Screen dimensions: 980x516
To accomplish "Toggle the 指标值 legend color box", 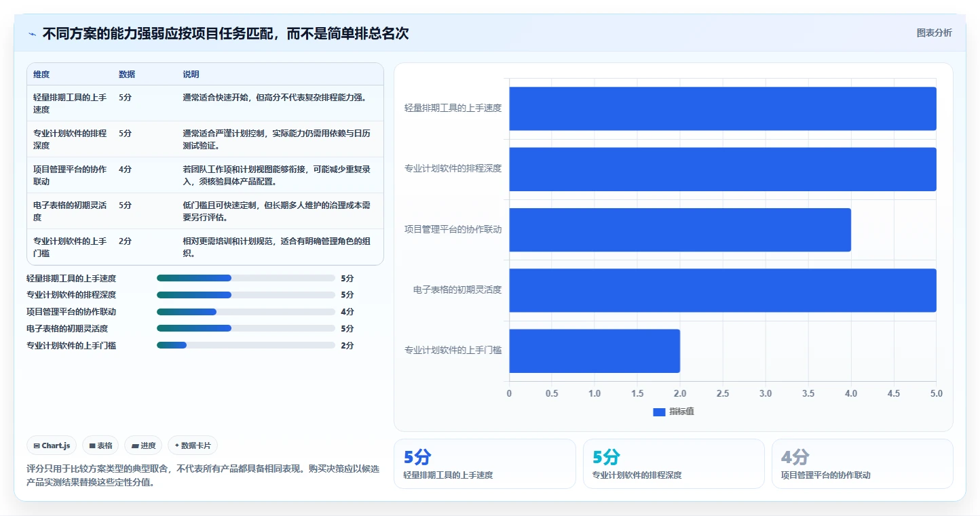I will click(x=659, y=412).
